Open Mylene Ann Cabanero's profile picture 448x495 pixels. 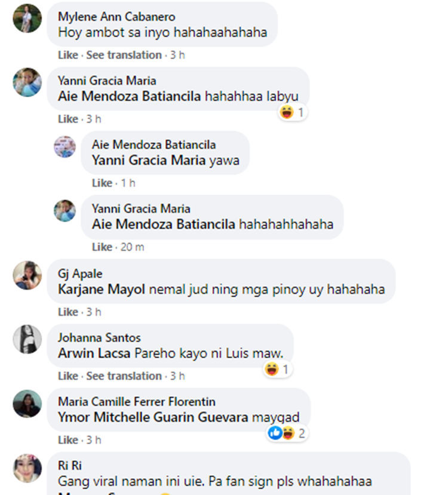(x=27, y=18)
